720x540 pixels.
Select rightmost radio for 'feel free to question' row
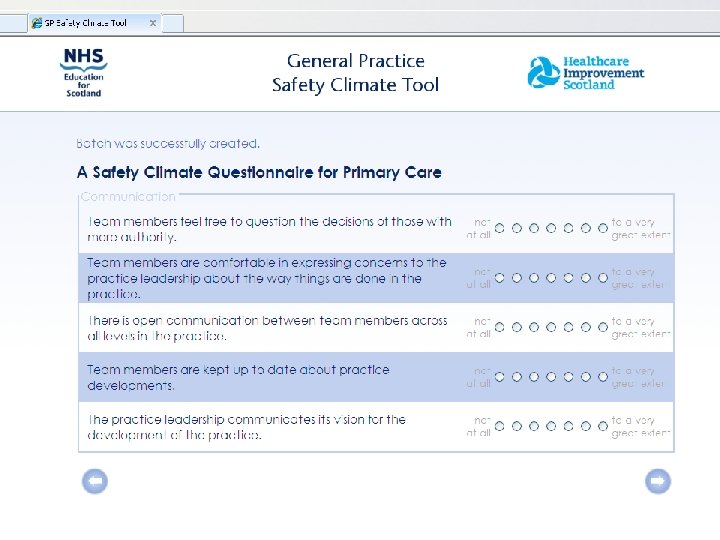603,228
